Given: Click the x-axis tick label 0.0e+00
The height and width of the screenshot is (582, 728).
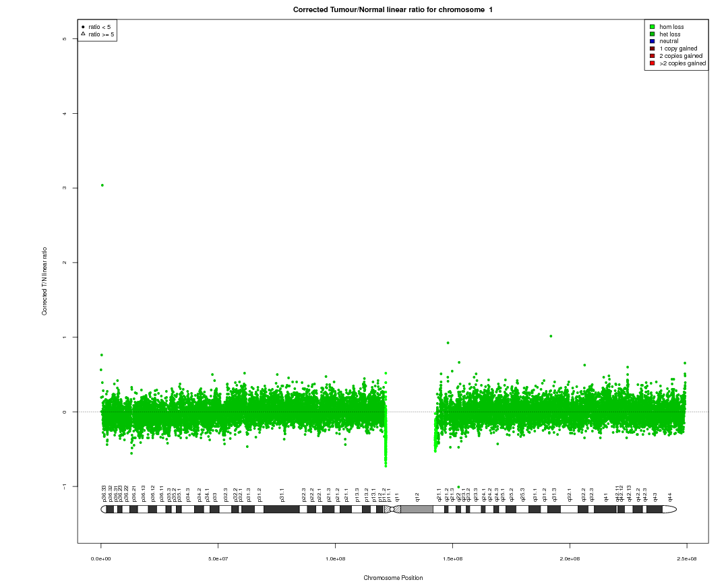Looking at the screenshot, I should click(x=100, y=559).
